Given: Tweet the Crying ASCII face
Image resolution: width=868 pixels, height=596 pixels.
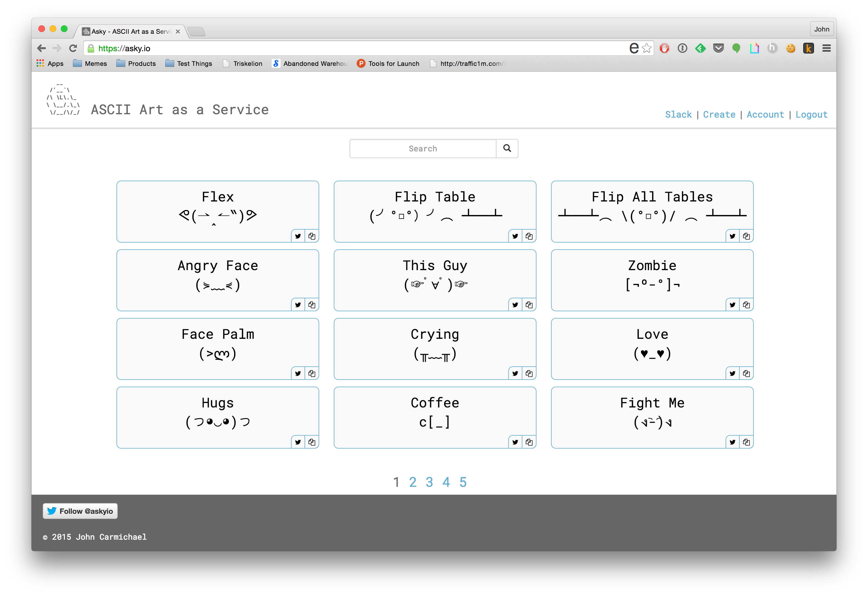Looking at the screenshot, I should click(x=515, y=373).
